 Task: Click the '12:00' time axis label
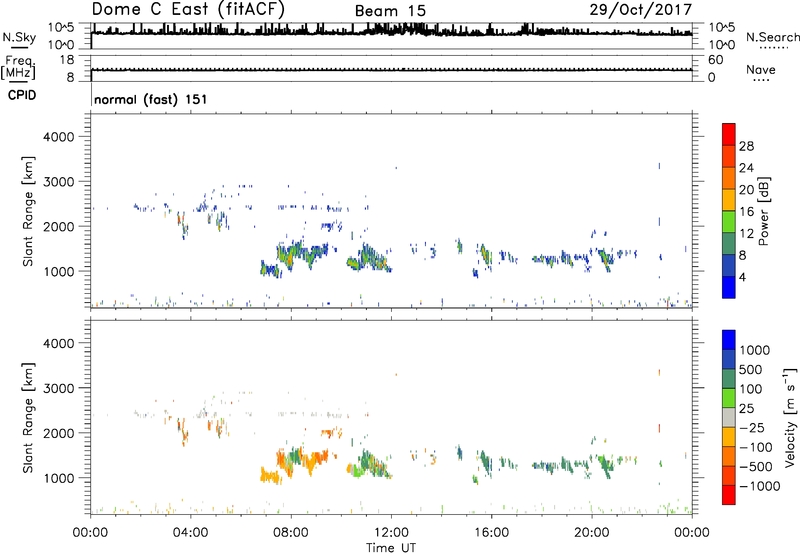tap(391, 533)
